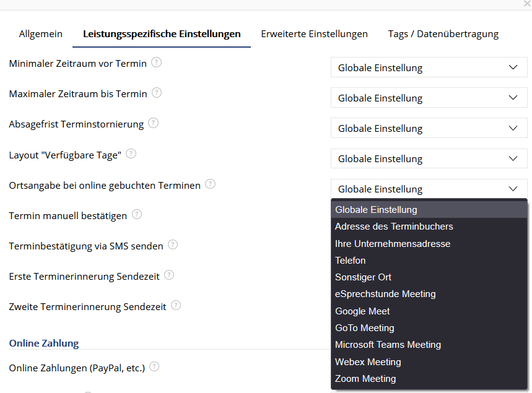Click the Erste Terminerinnerung Sendezeit label
The width and height of the screenshot is (532, 393).
click(x=84, y=277)
